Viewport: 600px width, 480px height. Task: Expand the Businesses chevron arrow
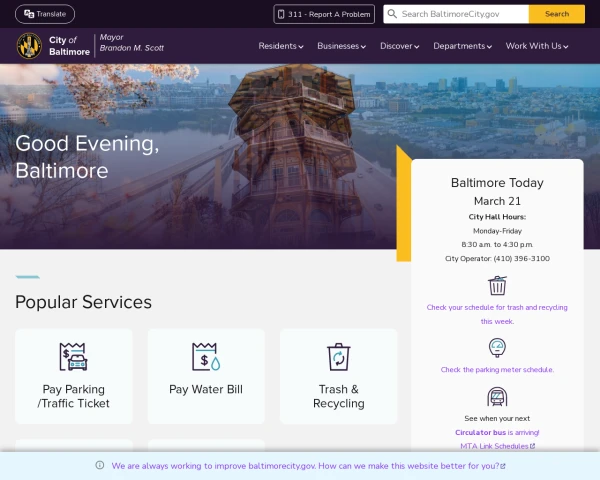pos(364,47)
